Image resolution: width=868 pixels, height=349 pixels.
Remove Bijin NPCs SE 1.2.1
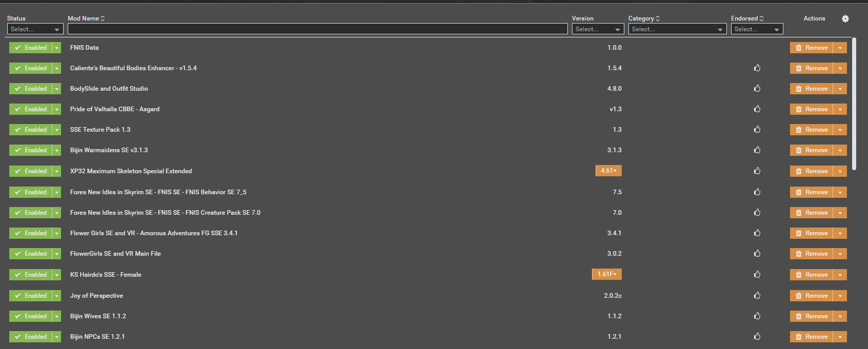click(x=811, y=337)
